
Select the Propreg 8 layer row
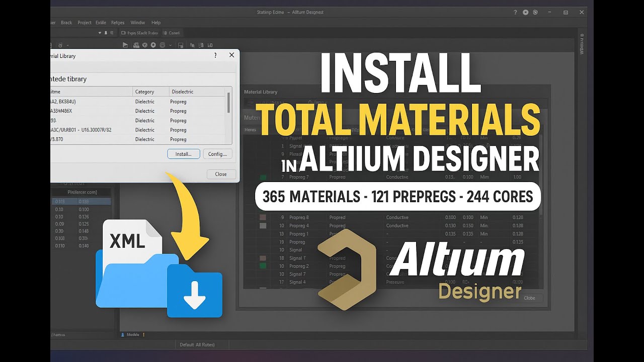(391, 218)
